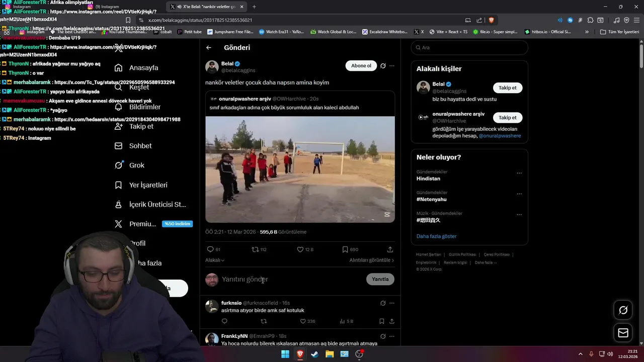This screenshot has height=362, width=644.
Task: Click the quoted post's football video thumbnail
Action: (300, 169)
